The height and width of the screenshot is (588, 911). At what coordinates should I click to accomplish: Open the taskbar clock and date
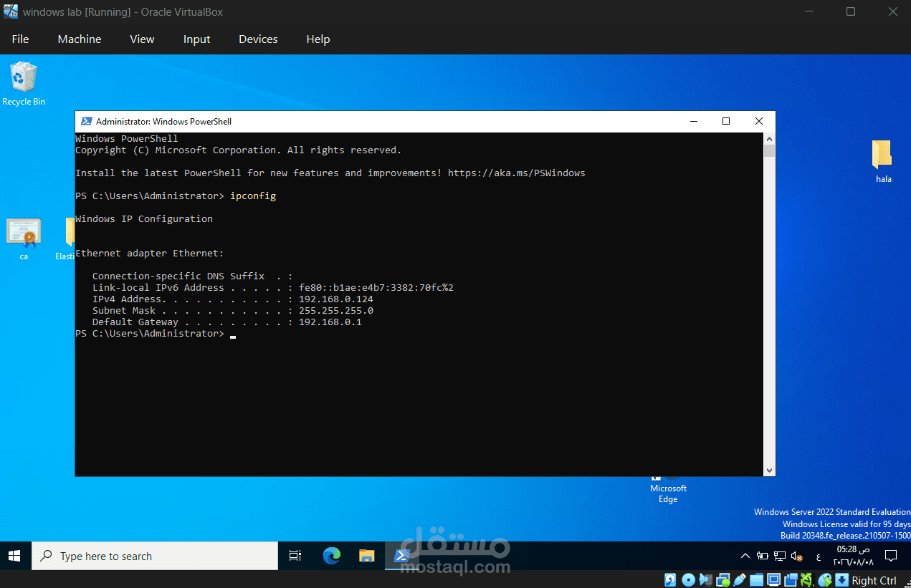[853, 556]
